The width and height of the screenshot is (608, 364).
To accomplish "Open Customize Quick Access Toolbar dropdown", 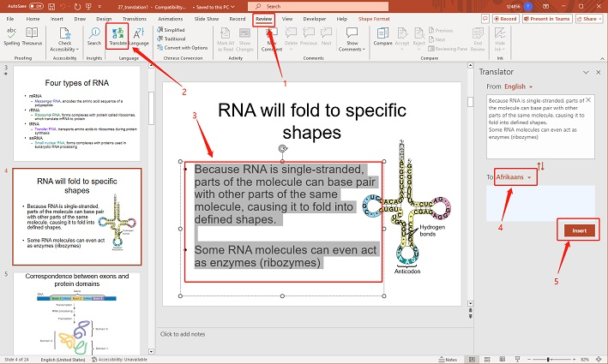I will [99, 7].
